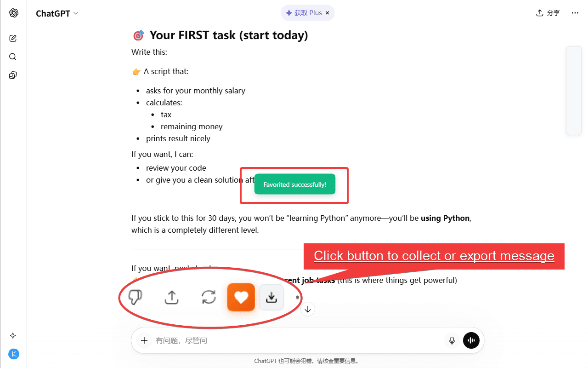
Task: Unfavorite the message via heart button
Action: click(x=241, y=297)
